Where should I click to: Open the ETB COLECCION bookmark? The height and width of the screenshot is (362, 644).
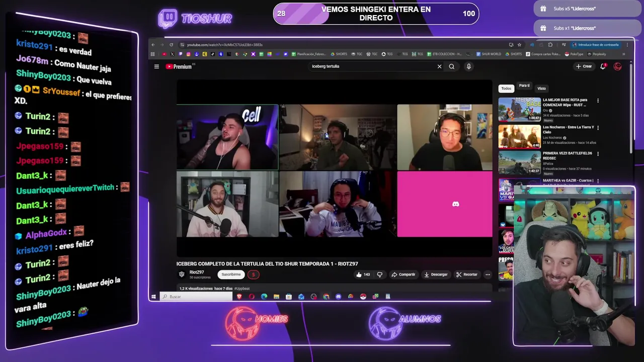coord(444,54)
